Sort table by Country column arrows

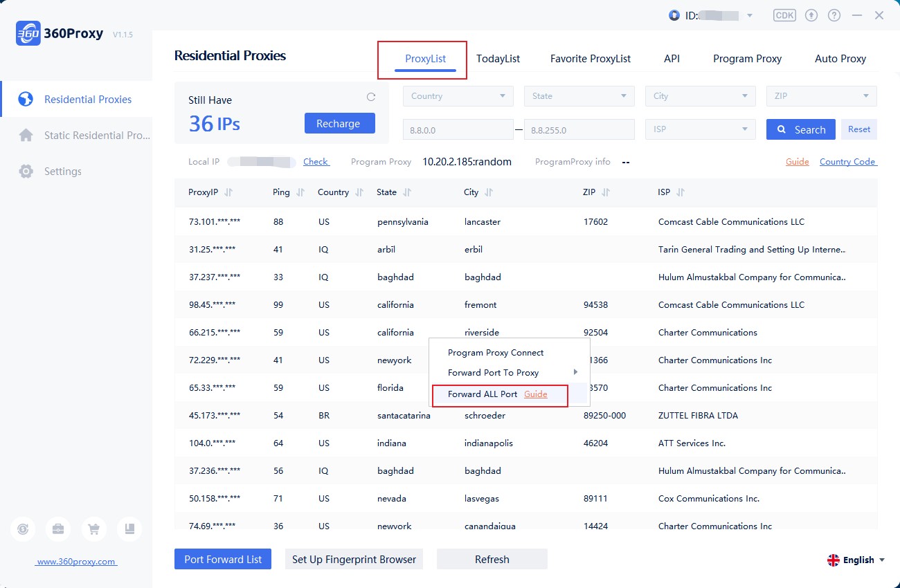pos(359,192)
